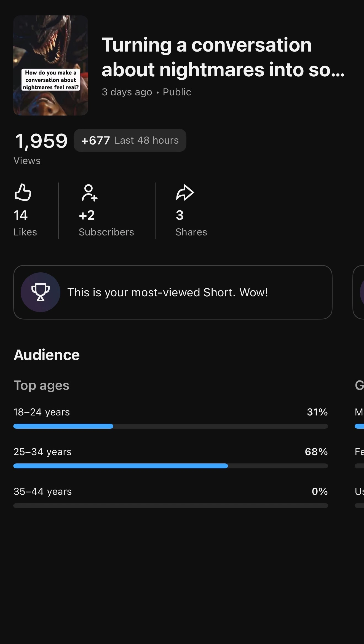Open the Short's video thumbnail

click(51, 65)
